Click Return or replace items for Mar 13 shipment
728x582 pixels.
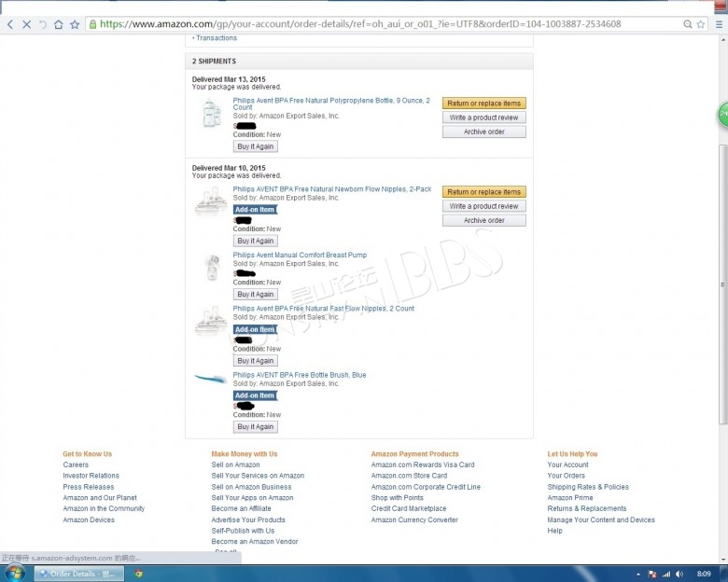coord(483,103)
